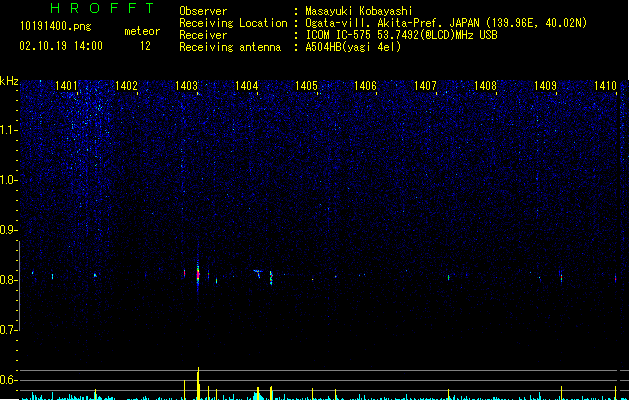The width and height of the screenshot is (629, 400).
Task: Click the Observer label
Action: coord(203,11)
